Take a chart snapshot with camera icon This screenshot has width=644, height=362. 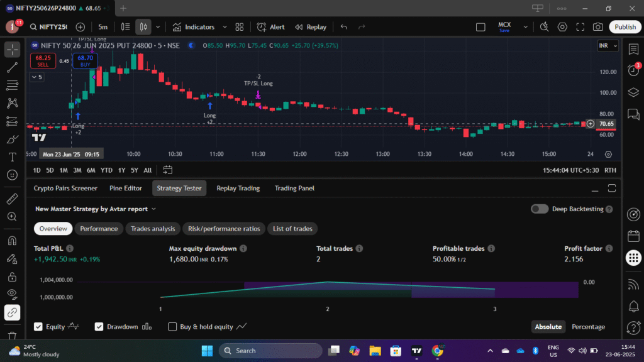coord(598,27)
